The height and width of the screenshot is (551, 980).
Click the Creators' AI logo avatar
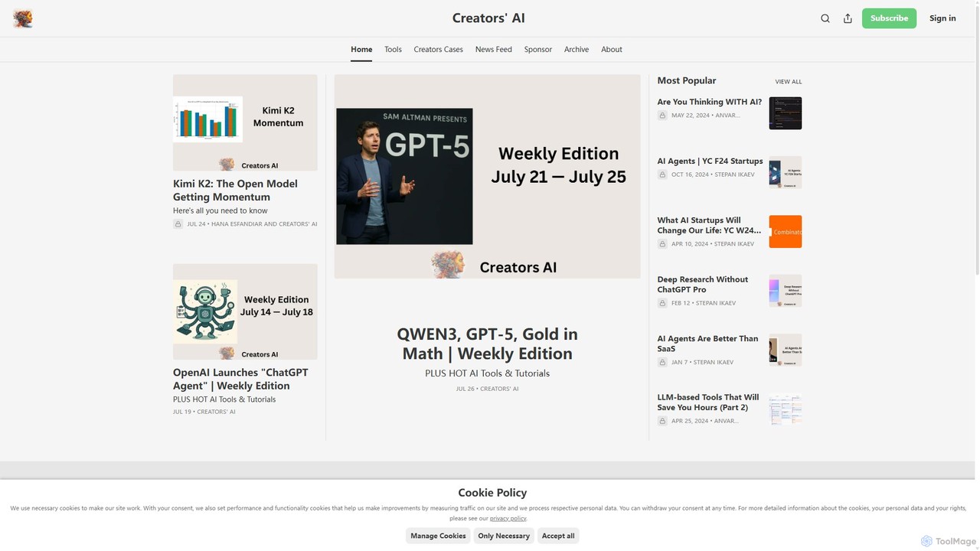click(x=23, y=18)
